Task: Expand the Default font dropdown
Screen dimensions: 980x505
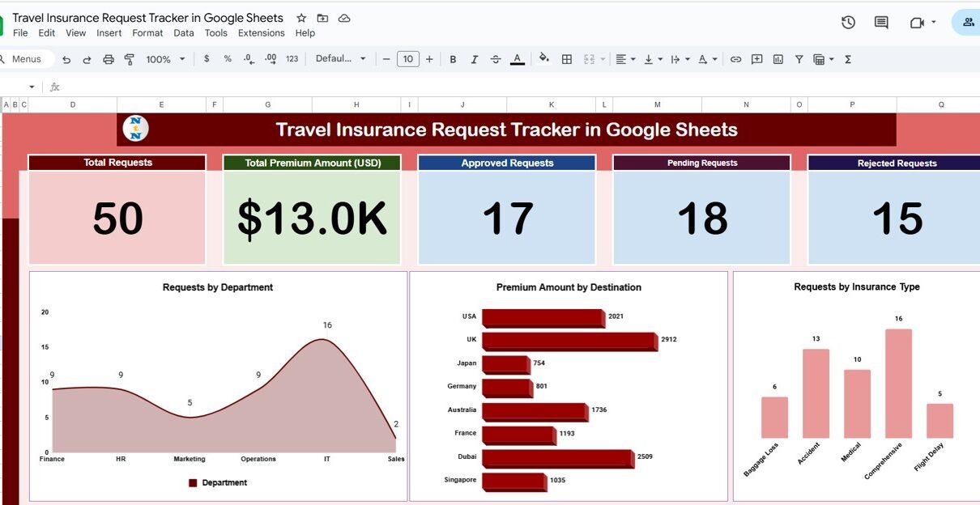Action: click(340, 59)
